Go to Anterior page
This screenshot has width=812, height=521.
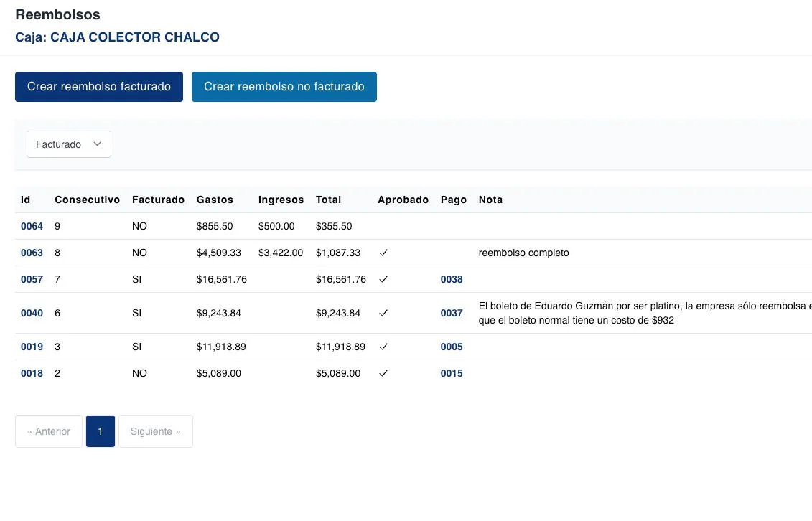point(49,431)
